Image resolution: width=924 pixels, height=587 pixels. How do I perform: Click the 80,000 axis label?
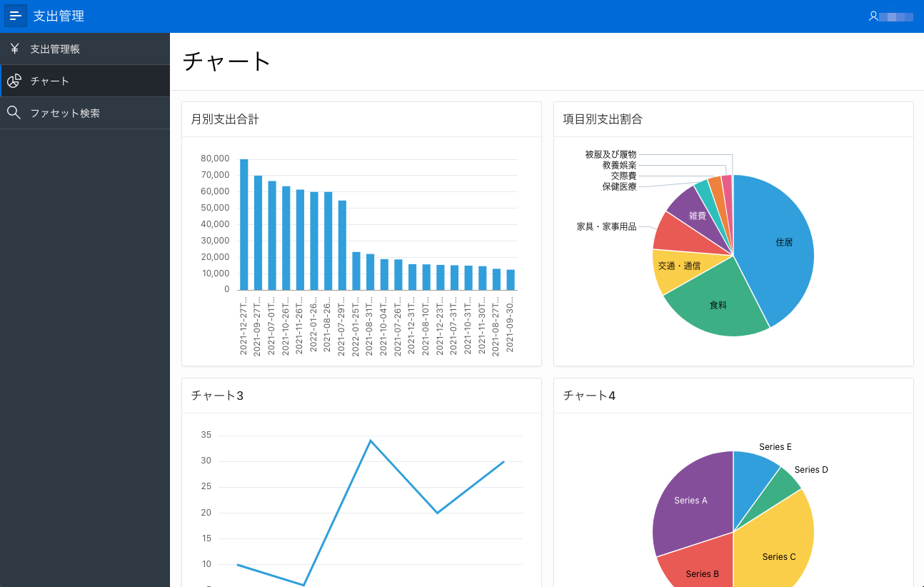pyautogui.click(x=215, y=159)
